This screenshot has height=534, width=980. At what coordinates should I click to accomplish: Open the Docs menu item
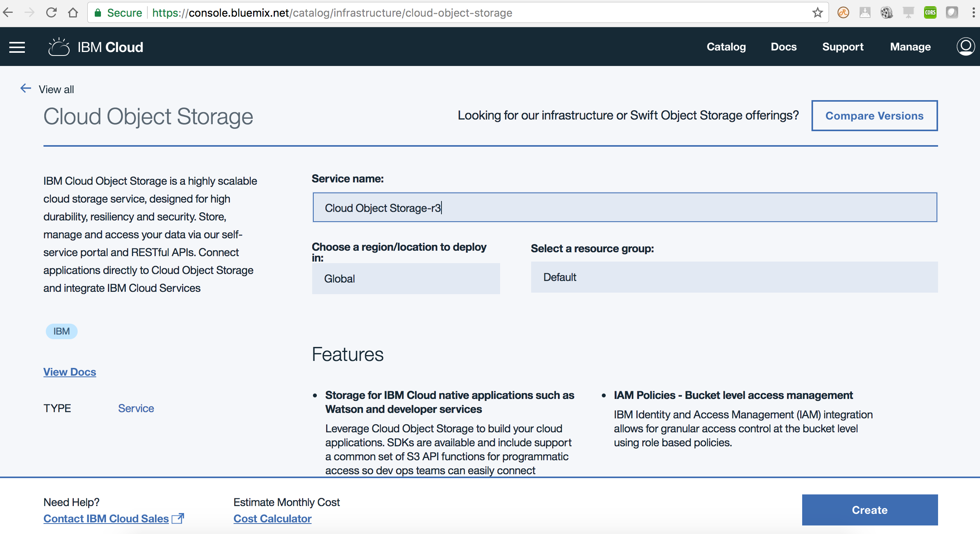click(784, 47)
